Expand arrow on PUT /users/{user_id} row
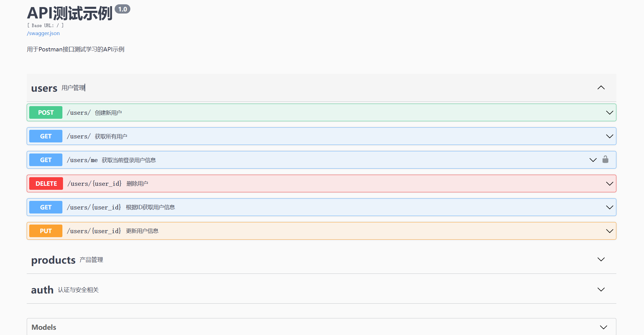 coord(609,231)
